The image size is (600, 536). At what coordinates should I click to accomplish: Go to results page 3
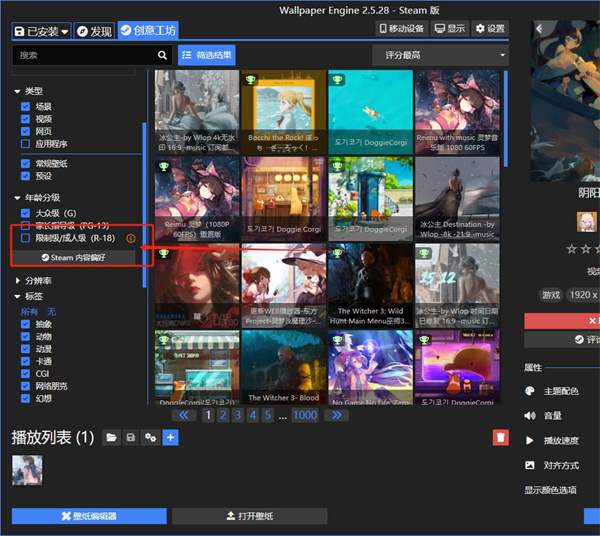pos(238,415)
